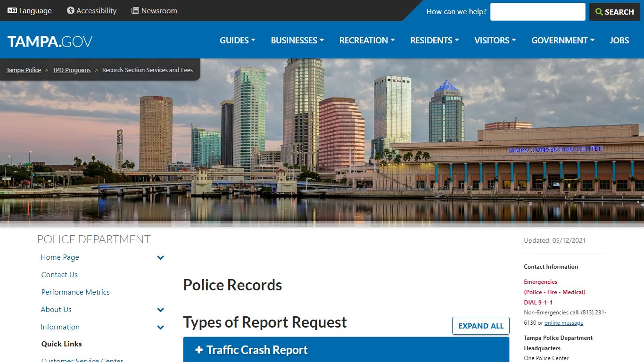The width and height of the screenshot is (644, 362).
Task: Click the Accessibility person icon
Action: point(71,10)
